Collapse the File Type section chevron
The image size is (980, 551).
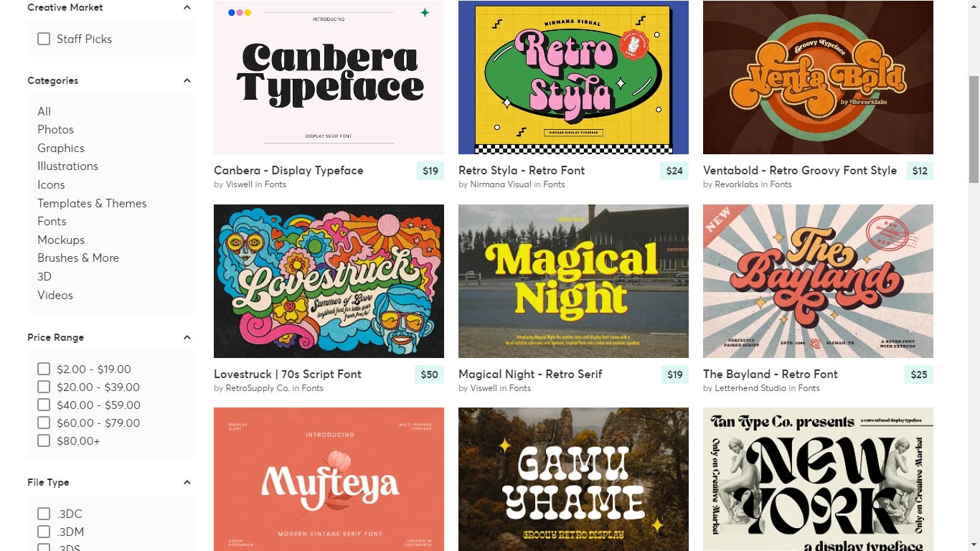pos(187,482)
